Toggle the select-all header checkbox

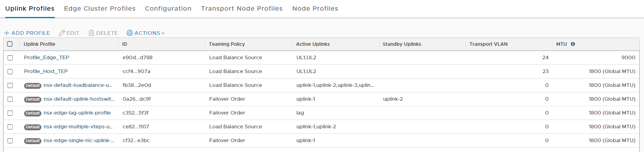pyautogui.click(x=10, y=44)
